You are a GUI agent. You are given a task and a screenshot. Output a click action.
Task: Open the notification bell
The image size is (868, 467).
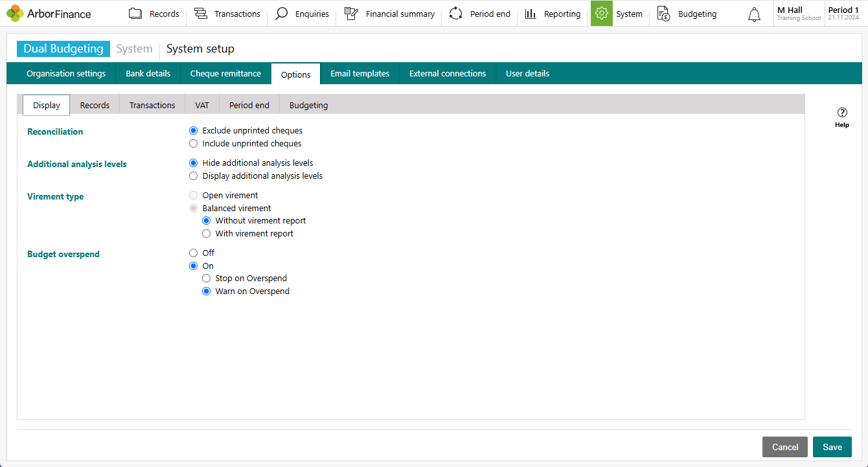click(x=753, y=14)
